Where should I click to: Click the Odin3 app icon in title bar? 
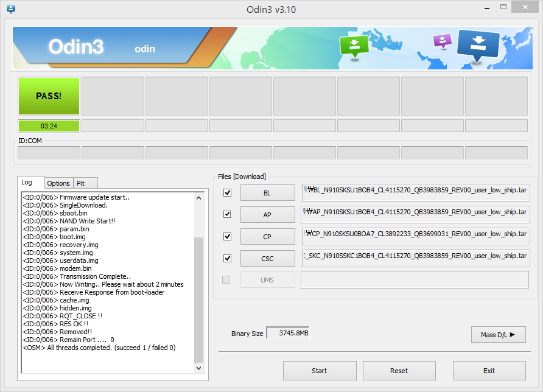click(x=10, y=9)
